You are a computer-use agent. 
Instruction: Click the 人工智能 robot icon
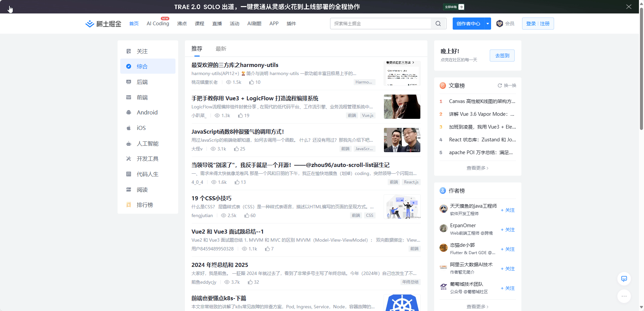[129, 143]
